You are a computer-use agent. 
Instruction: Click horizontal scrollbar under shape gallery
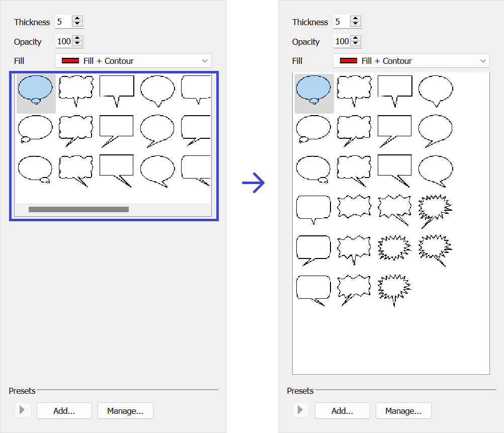coord(78,209)
